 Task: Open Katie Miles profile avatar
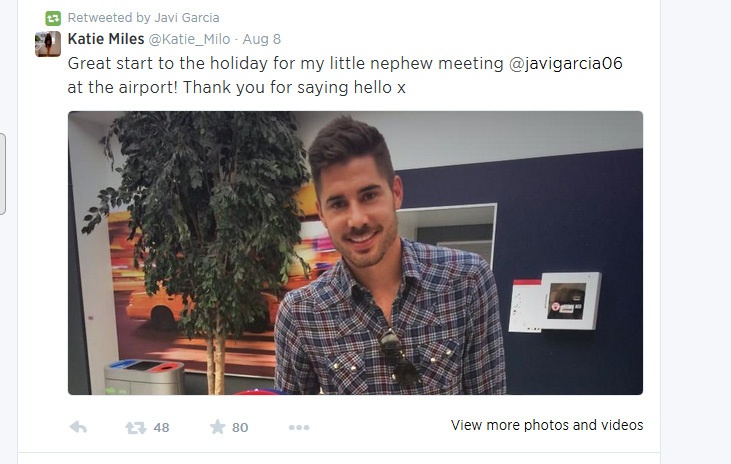coord(48,44)
